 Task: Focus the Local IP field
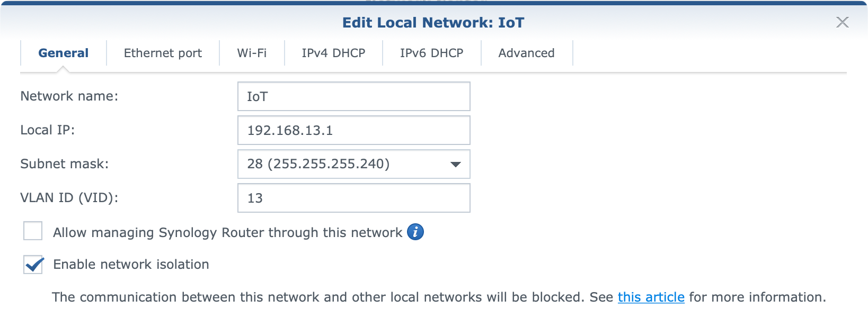[x=353, y=130]
